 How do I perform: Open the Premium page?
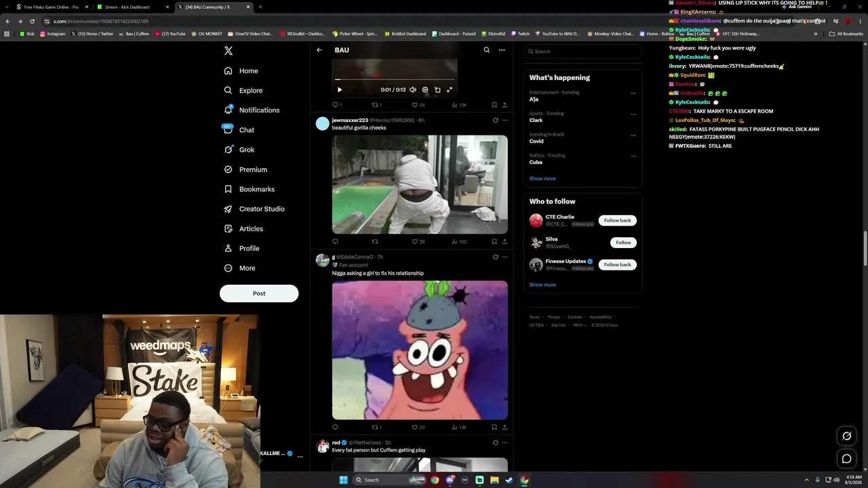pyautogui.click(x=245, y=169)
